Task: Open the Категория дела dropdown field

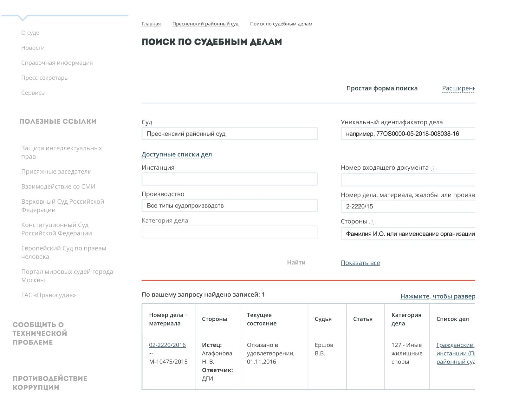Action: 230,232
